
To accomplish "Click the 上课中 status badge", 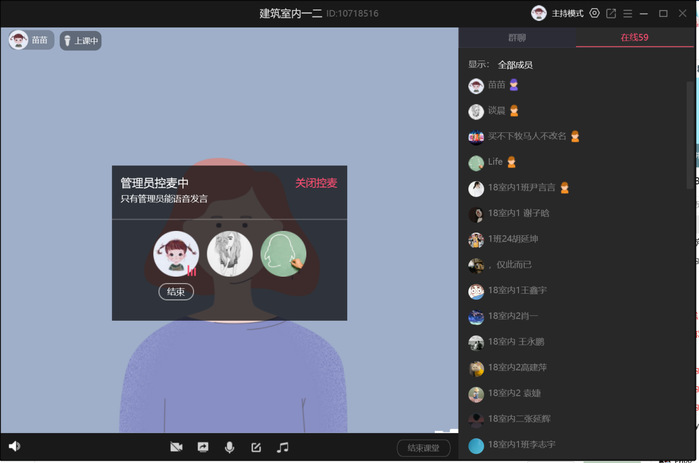I will point(80,41).
